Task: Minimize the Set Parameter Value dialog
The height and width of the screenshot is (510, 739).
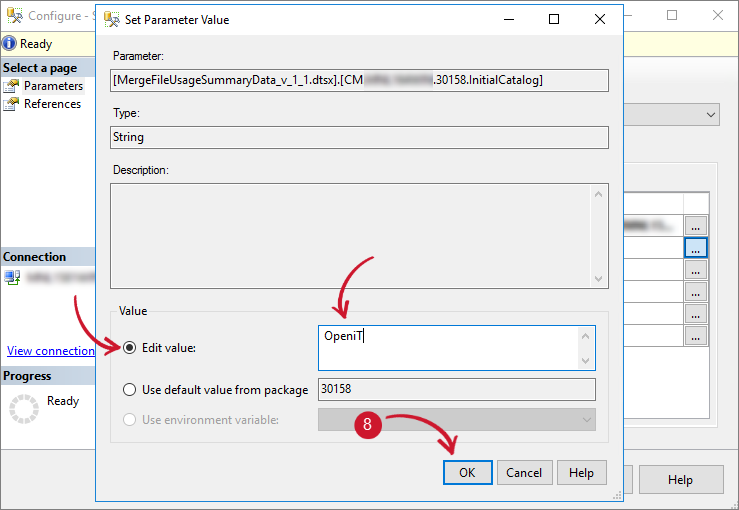Action: click(x=509, y=19)
